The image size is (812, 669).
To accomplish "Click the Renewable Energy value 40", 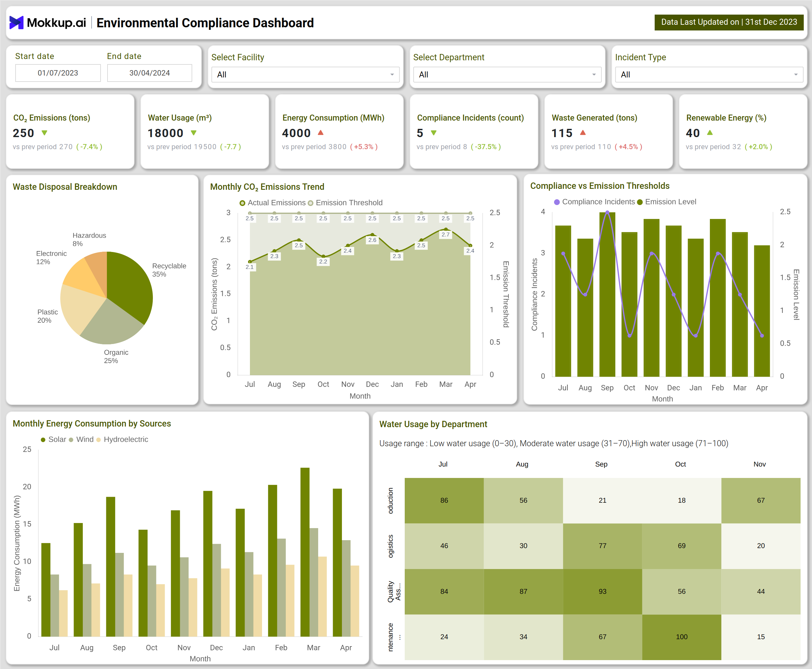I will click(x=693, y=133).
